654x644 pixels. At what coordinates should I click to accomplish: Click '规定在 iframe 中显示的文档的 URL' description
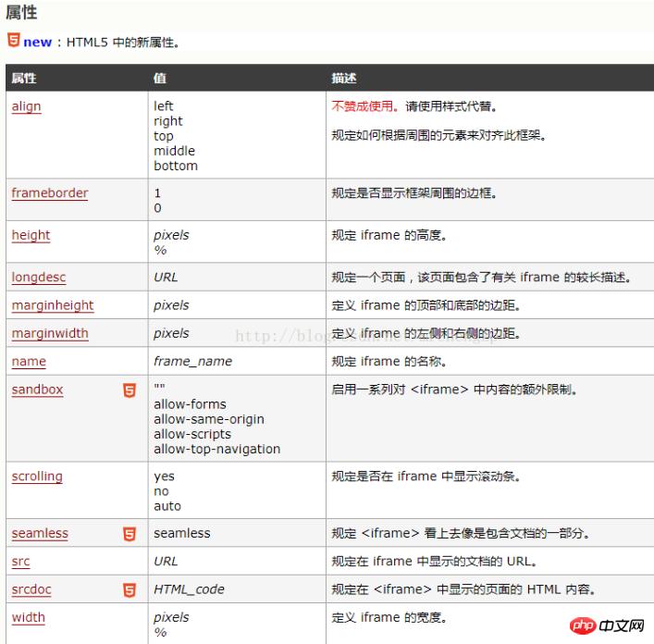pyautogui.click(x=434, y=562)
